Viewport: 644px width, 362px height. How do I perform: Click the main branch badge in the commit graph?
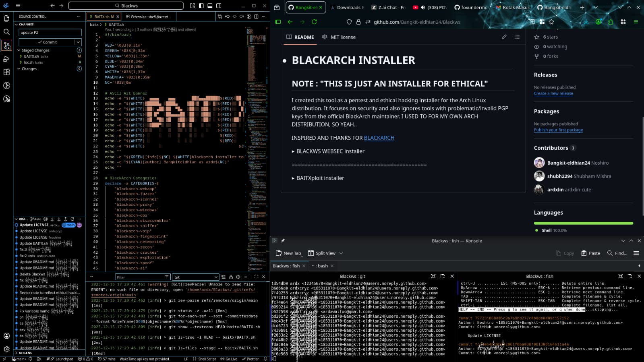(69, 225)
